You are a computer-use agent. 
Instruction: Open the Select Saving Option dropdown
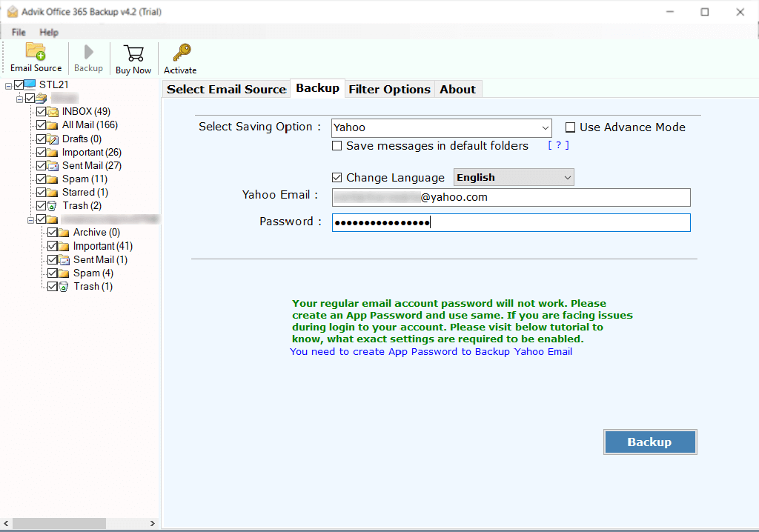click(x=442, y=127)
